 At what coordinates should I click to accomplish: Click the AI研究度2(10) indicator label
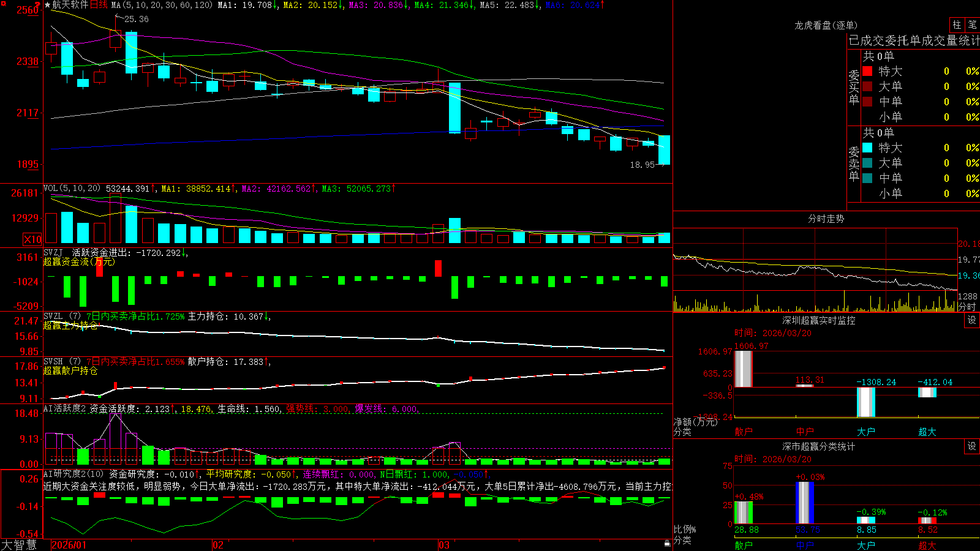click(74, 474)
